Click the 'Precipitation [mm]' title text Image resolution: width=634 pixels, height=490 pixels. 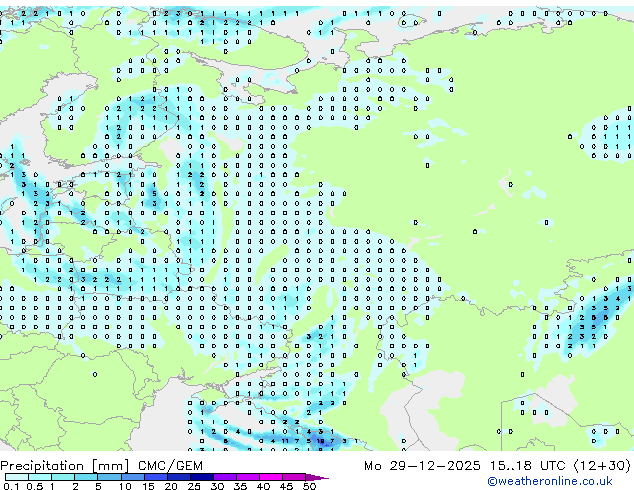point(65,466)
